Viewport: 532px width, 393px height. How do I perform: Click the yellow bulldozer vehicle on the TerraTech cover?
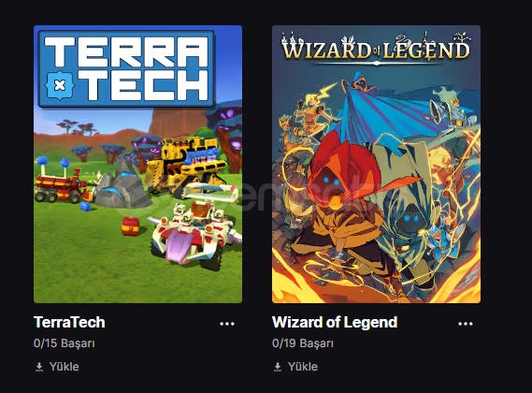(187, 165)
